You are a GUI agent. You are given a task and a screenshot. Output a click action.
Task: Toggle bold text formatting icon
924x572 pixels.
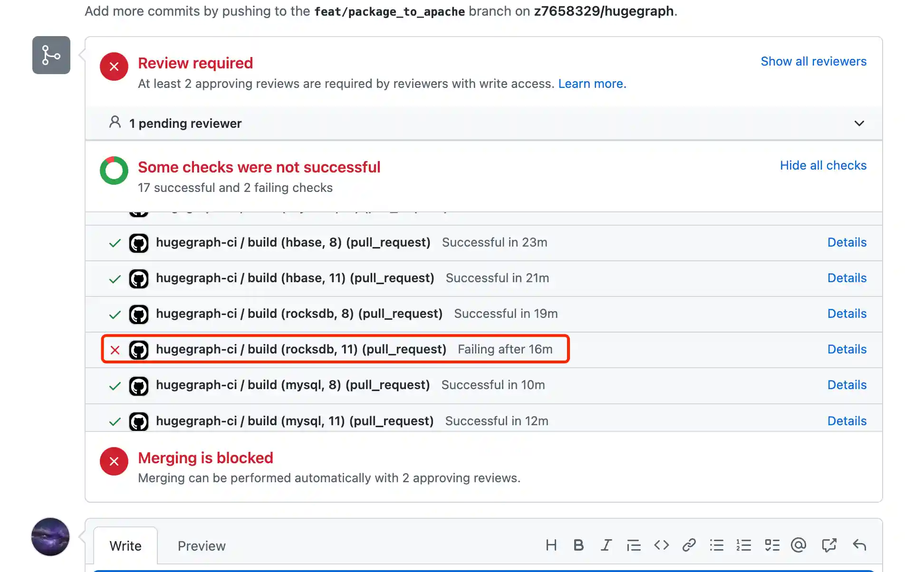point(578,545)
